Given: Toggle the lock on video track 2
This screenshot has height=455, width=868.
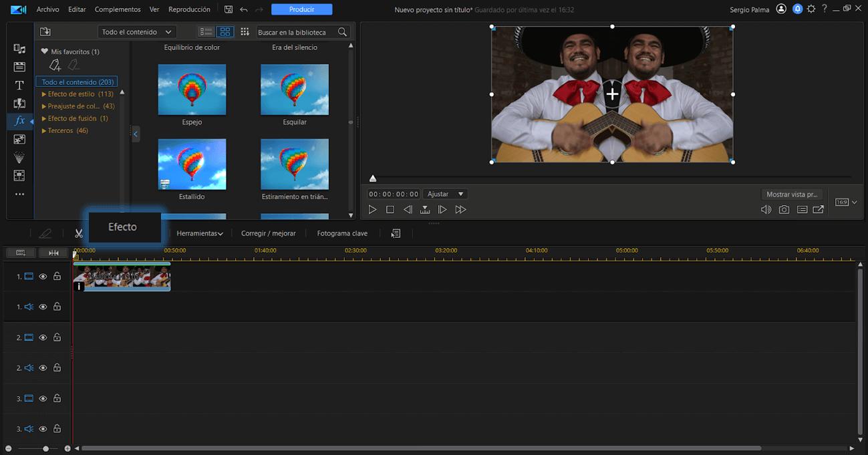Looking at the screenshot, I should click(x=57, y=338).
